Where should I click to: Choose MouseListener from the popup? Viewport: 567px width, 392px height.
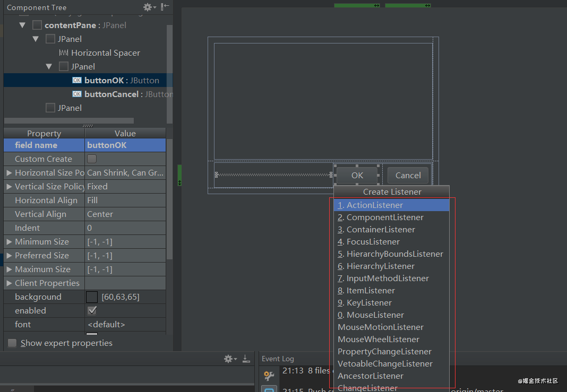pyautogui.click(x=391, y=315)
